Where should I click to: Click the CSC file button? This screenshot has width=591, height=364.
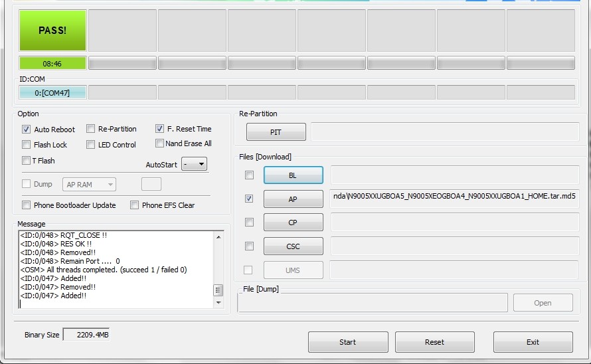[x=293, y=246]
